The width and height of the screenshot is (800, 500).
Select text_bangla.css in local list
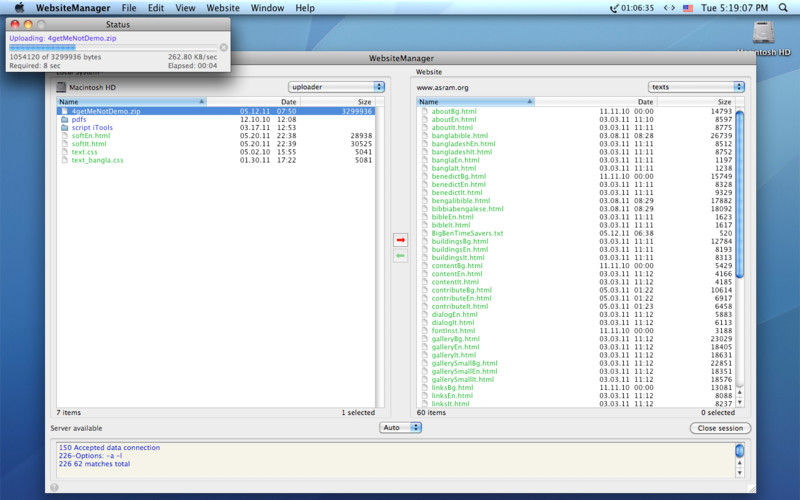click(216, 160)
